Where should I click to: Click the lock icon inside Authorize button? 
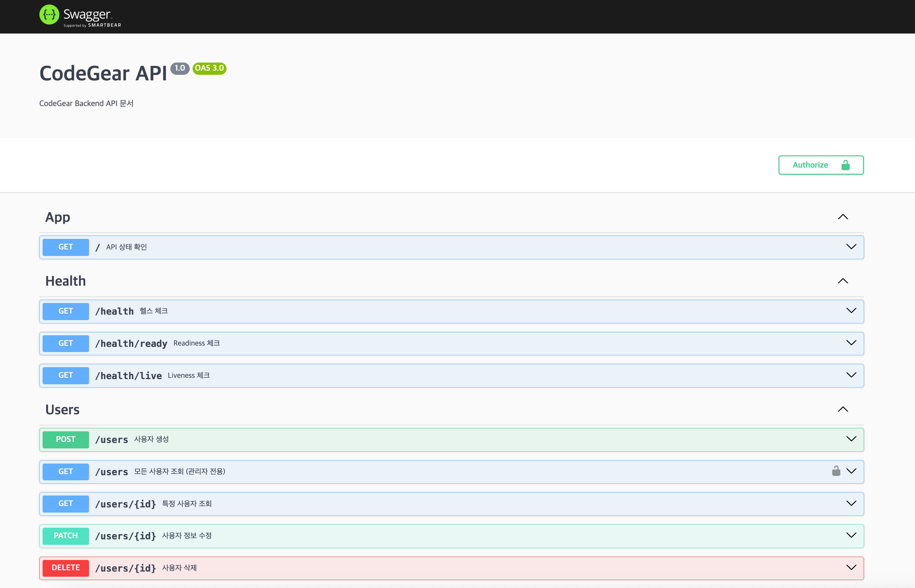[x=845, y=165]
